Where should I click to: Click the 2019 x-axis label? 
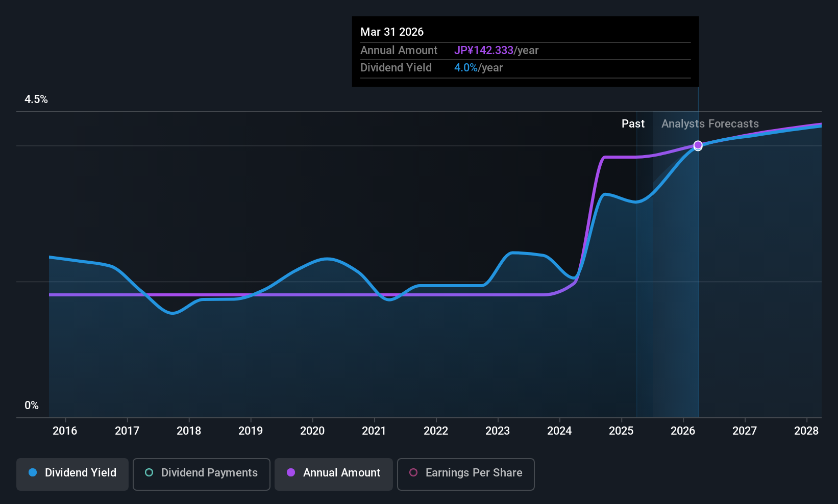251,431
